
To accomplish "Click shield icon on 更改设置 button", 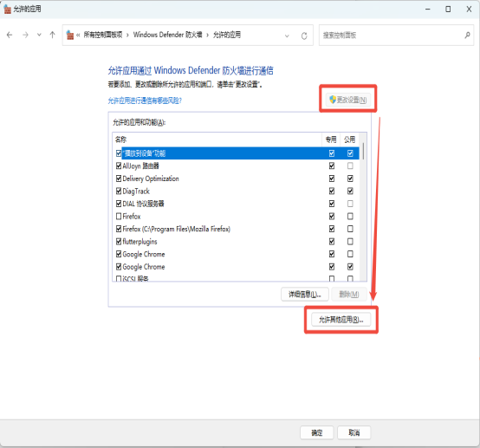I will [333, 99].
